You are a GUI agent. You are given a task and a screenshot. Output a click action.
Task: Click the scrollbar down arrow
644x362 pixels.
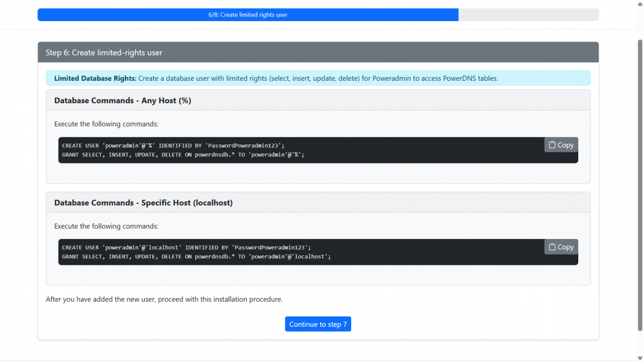click(x=640, y=358)
